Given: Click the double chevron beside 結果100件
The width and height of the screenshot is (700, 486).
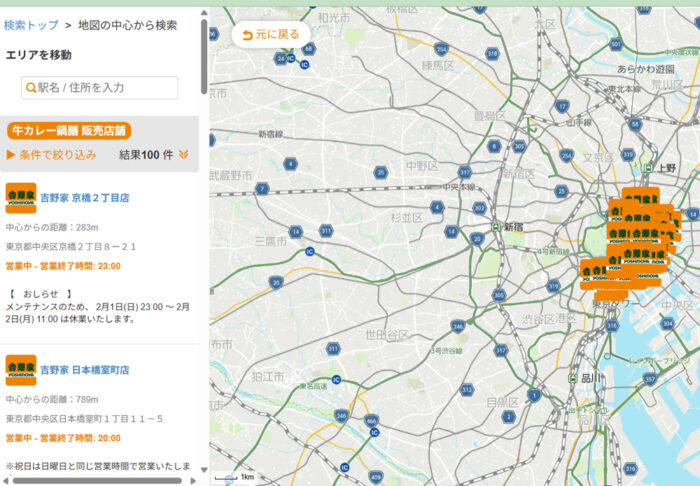Looking at the screenshot, I should tap(184, 155).
